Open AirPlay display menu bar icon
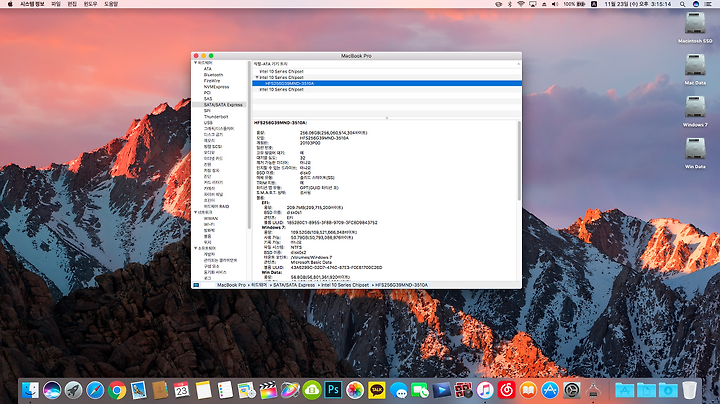This screenshot has height=404, width=720. click(x=533, y=4)
